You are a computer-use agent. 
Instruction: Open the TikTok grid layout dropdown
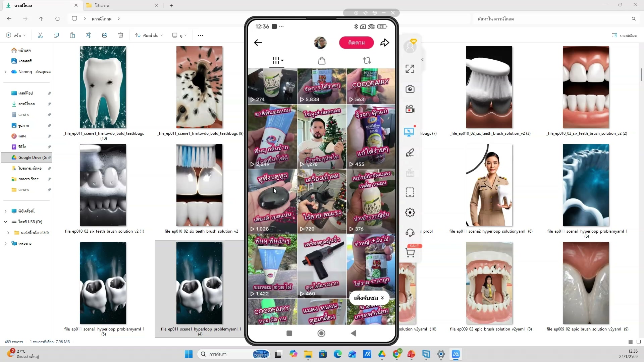(277, 61)
